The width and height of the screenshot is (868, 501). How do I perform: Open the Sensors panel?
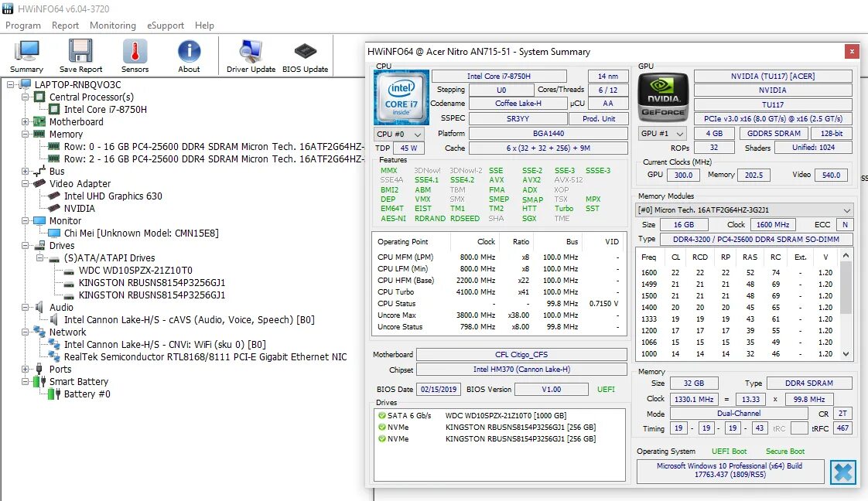click(134, 54)
